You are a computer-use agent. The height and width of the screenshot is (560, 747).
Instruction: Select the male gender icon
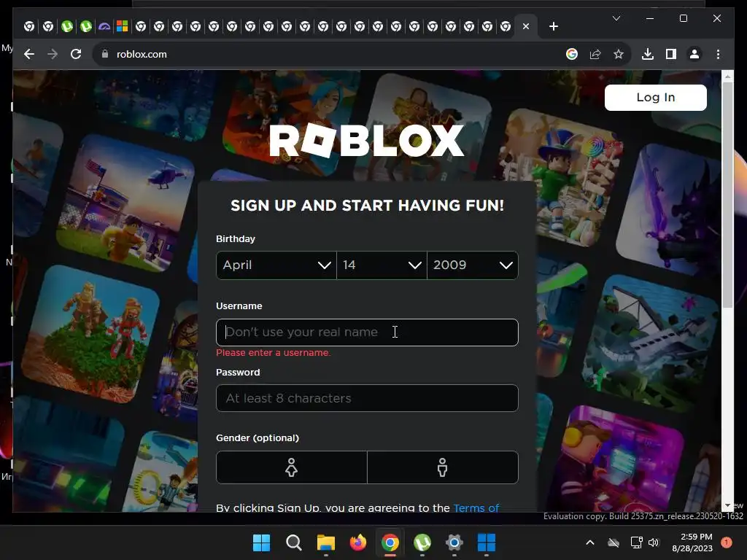[x=443, y=467]
